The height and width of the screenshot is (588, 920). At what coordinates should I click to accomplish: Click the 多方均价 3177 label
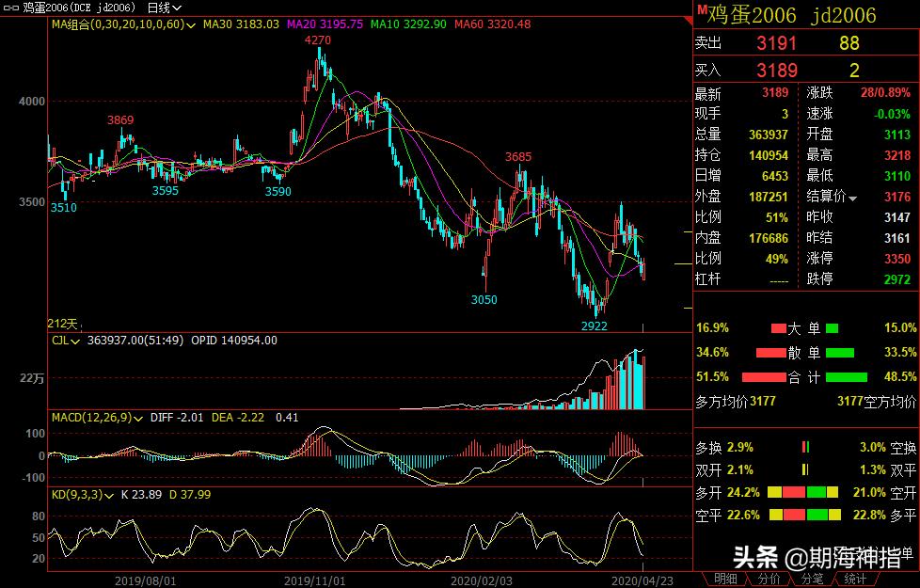pyautogui.click(x=736, y=402)
